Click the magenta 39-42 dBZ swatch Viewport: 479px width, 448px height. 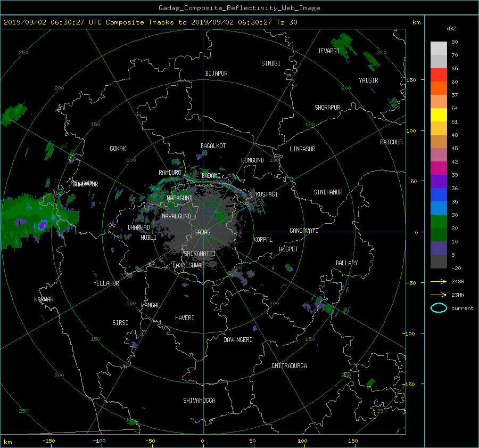click(439, 168)
